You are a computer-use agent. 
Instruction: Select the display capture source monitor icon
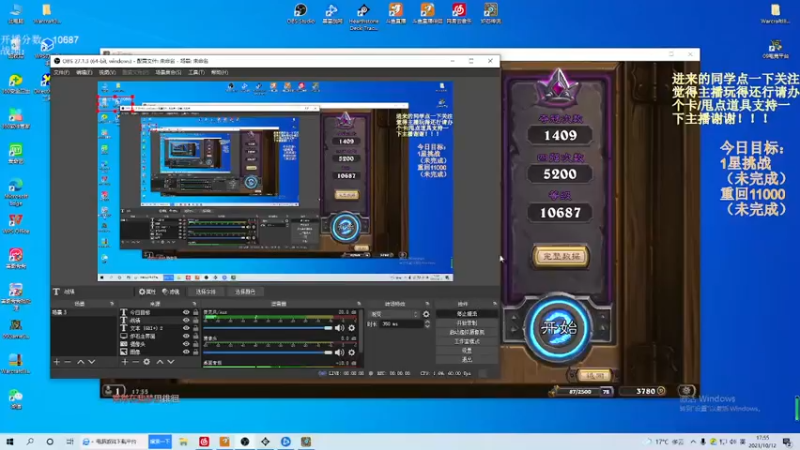[x=123, y=336]
